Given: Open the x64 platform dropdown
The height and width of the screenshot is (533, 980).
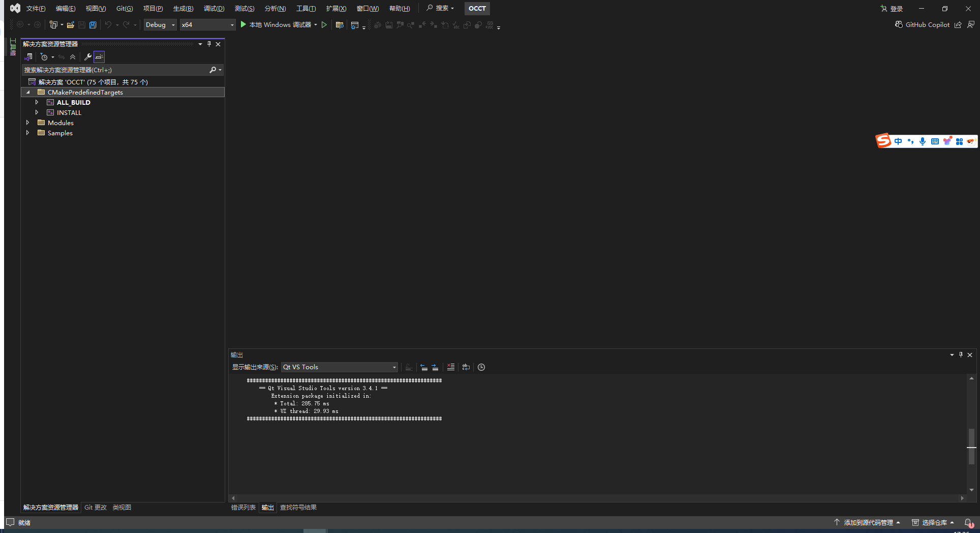Looking at the screenshot, I should (208, 25).
